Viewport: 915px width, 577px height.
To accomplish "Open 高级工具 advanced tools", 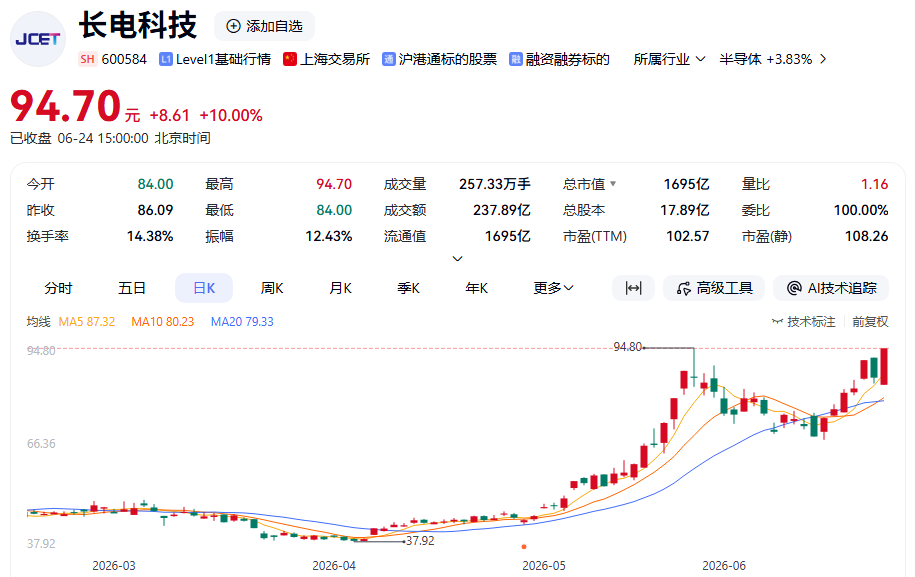I will pyautogui.click(x=714, y=288).
